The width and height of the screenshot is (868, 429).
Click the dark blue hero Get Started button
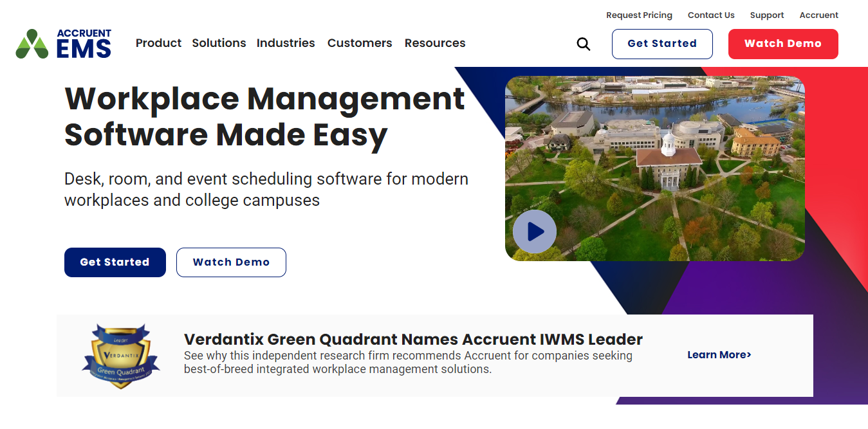(115, 262)
